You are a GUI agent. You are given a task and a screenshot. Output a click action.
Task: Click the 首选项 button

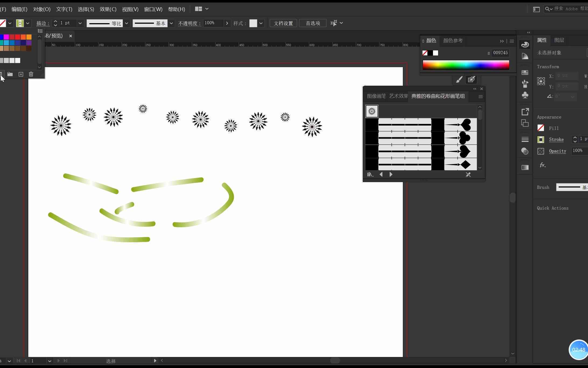(x=313, y=23)
